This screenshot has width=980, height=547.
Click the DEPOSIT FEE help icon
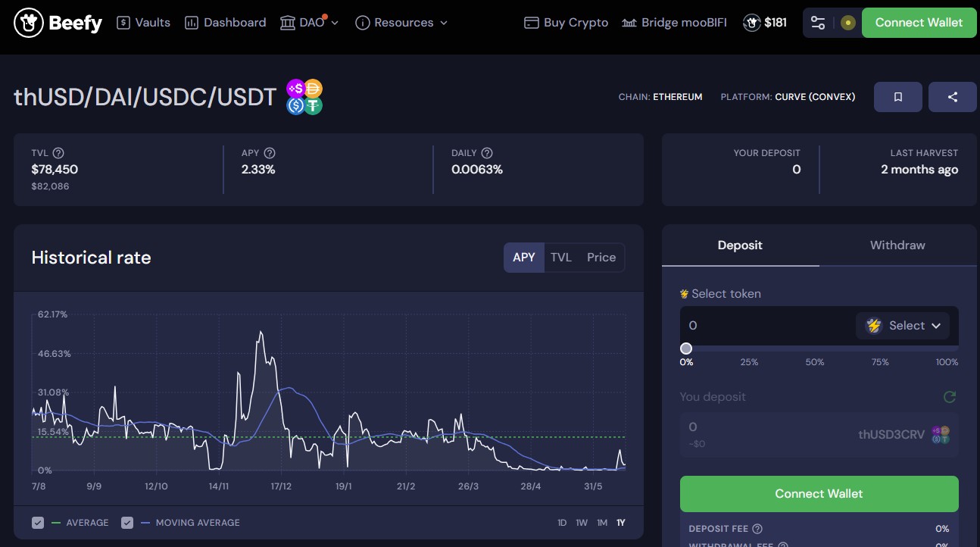tap(757, 529)
